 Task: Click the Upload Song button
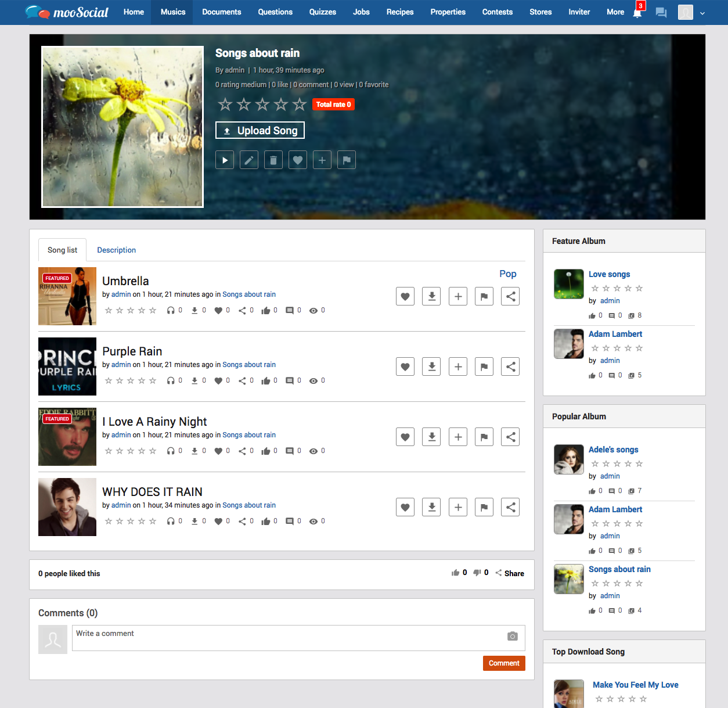pyautogui.click(x=260, y=130)
